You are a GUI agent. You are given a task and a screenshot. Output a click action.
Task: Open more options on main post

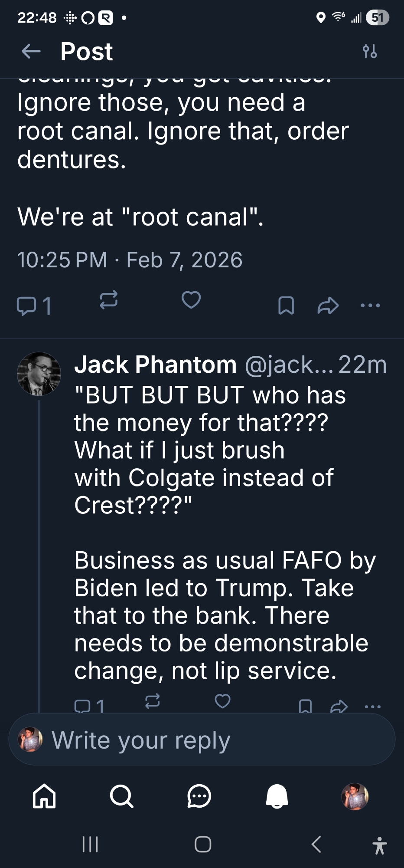370,306
